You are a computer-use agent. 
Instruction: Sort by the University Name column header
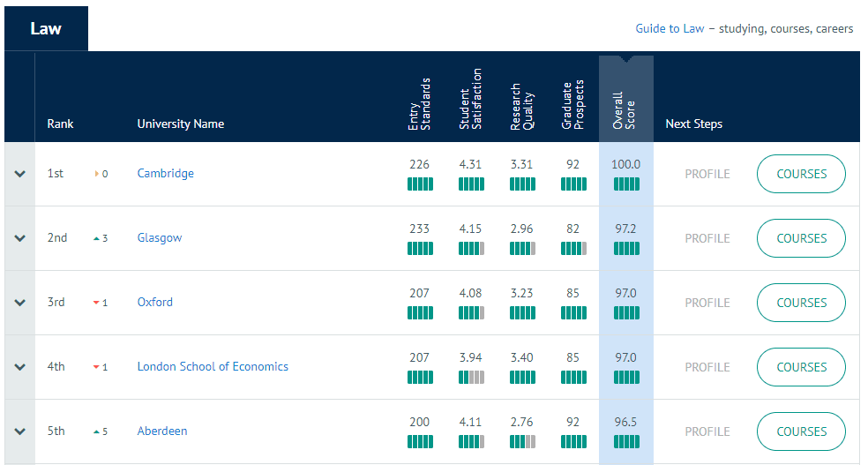click(181, 124)
